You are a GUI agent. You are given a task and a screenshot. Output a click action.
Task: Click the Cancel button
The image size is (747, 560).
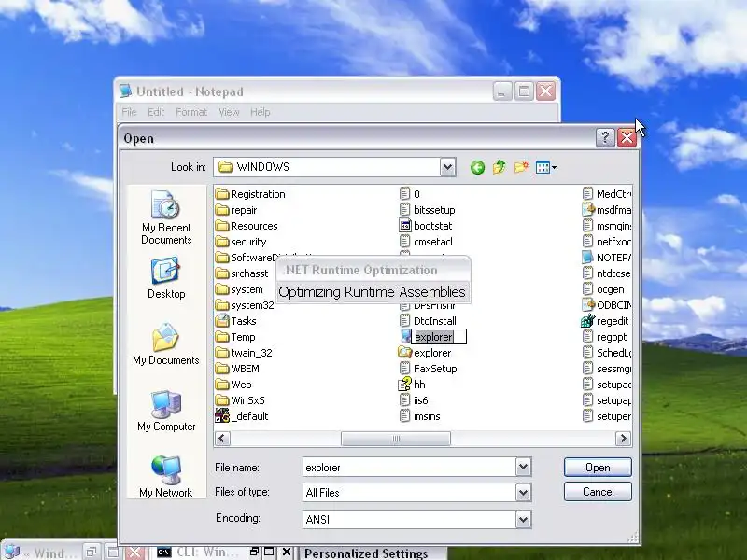click(x=598, y=492)
